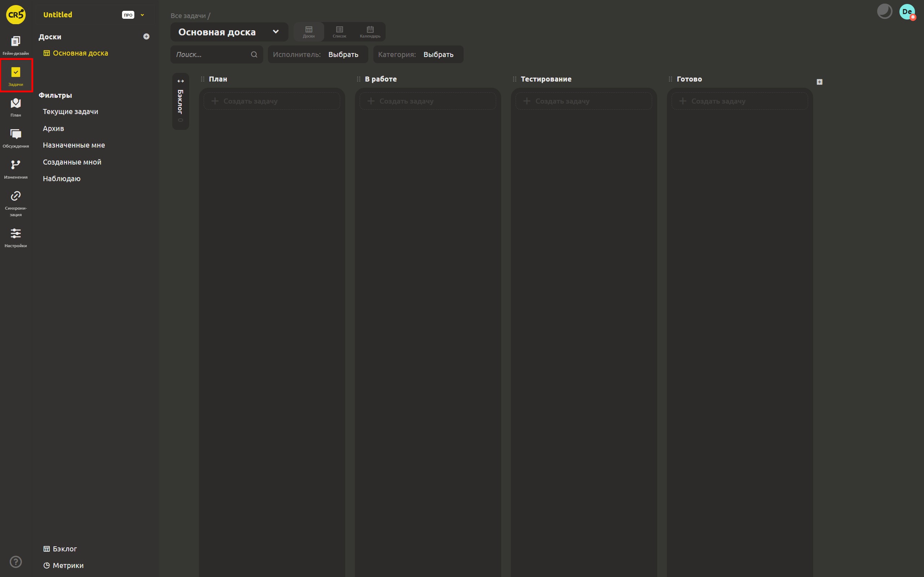Screen dimensions: 924x577
Task: Select Основная доска in the sidebar
Action: point(75,53)
